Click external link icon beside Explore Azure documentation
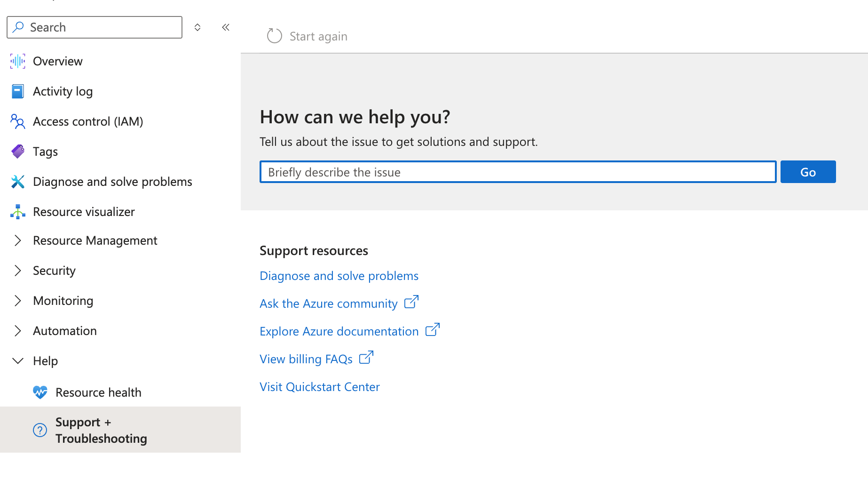 pyautogui.click(x=432, y=330)
